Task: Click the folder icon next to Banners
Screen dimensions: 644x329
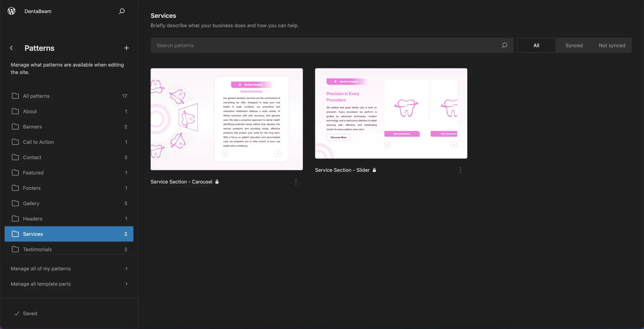Action: tap(15, 126)
